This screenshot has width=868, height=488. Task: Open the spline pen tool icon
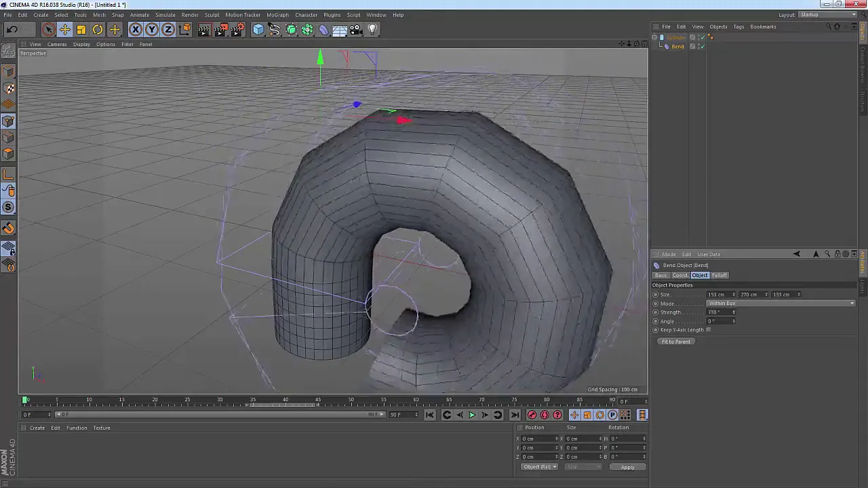tap(275, 29)
